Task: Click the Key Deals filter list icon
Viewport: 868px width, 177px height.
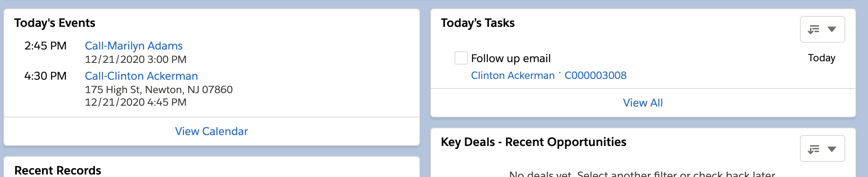Action: (x=814, y=149)
